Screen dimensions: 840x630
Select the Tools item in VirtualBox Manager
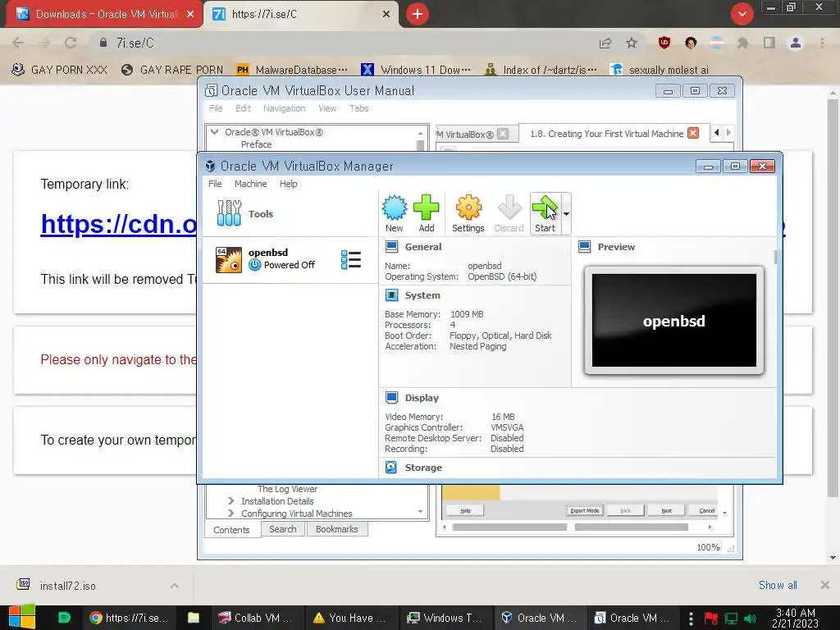click(x=290, y=214)
